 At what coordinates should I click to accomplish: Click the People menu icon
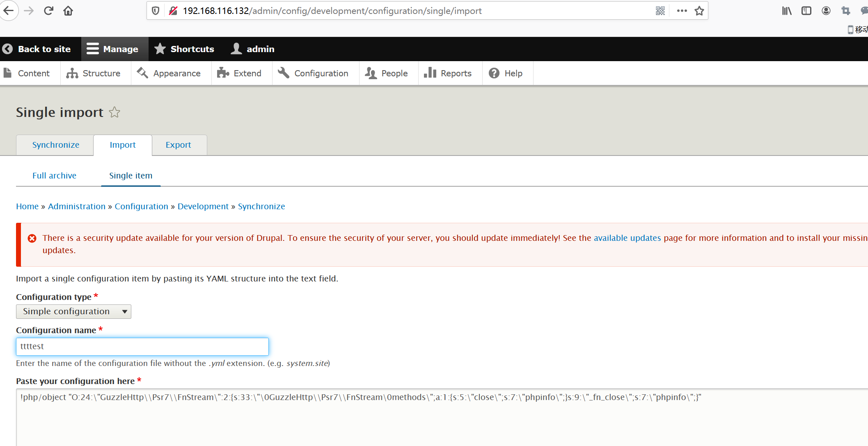click(370, 73)
